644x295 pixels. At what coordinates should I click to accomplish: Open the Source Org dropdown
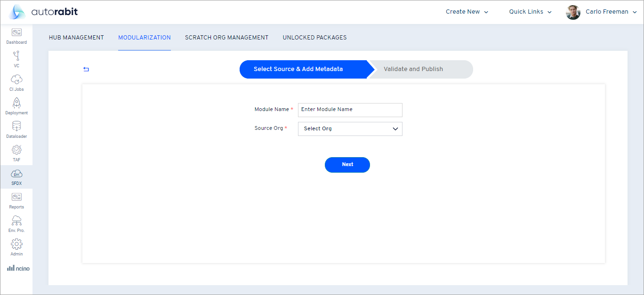click(350, 128)
